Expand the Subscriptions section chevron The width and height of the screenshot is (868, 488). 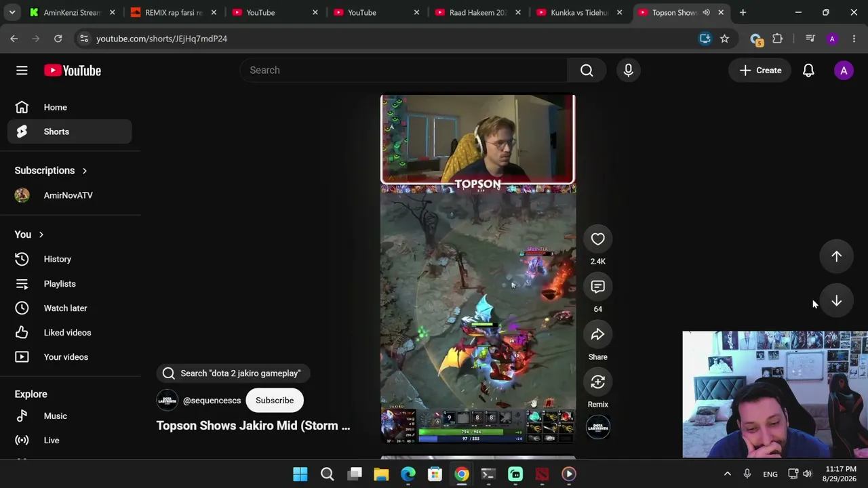click(84, 171)
